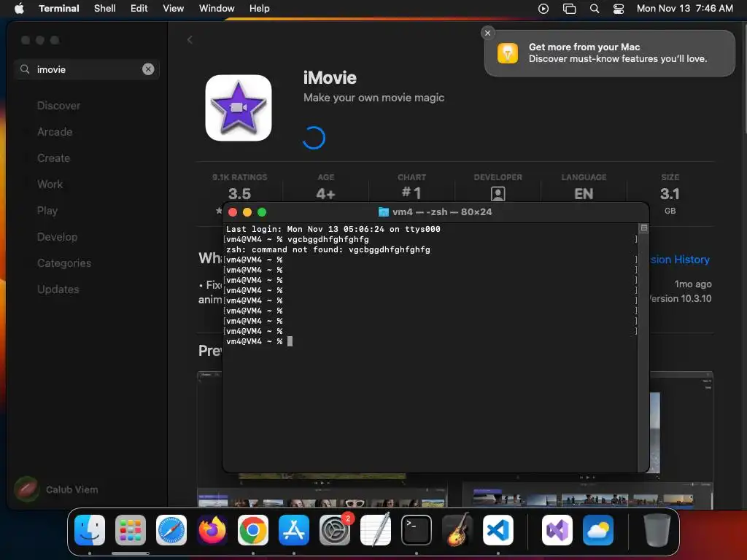Image resolution: width=747 pixels, height=560 pixels.
Task: Click the #1 chart ranking
Action: 411,192
